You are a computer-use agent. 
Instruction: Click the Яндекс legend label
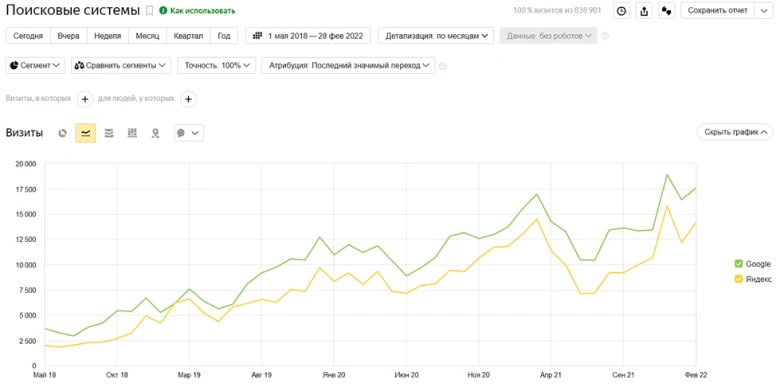(758, 279)
